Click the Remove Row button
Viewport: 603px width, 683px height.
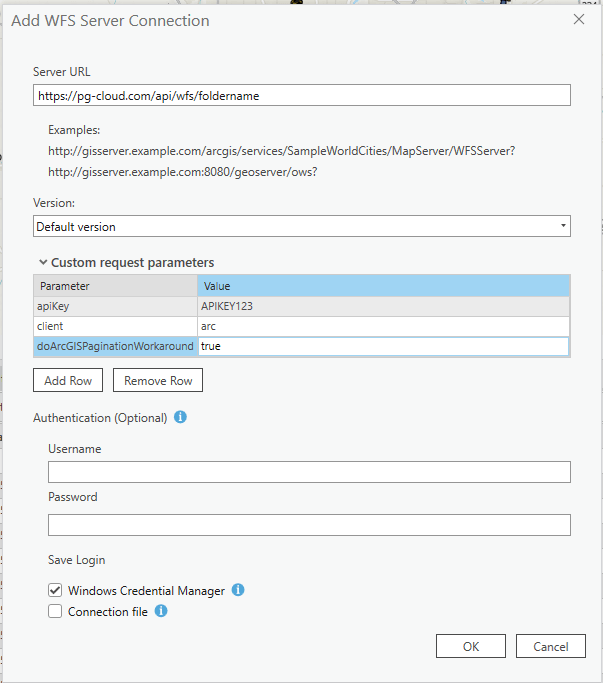(x=158, y=380)
